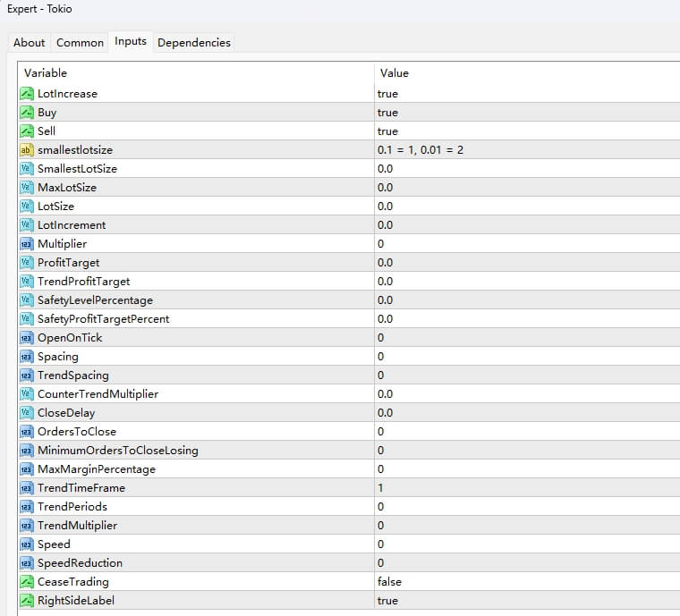Click the double-type icon beside MaxLotSize
The image size is (680, 616).
(x=27, y=188)
